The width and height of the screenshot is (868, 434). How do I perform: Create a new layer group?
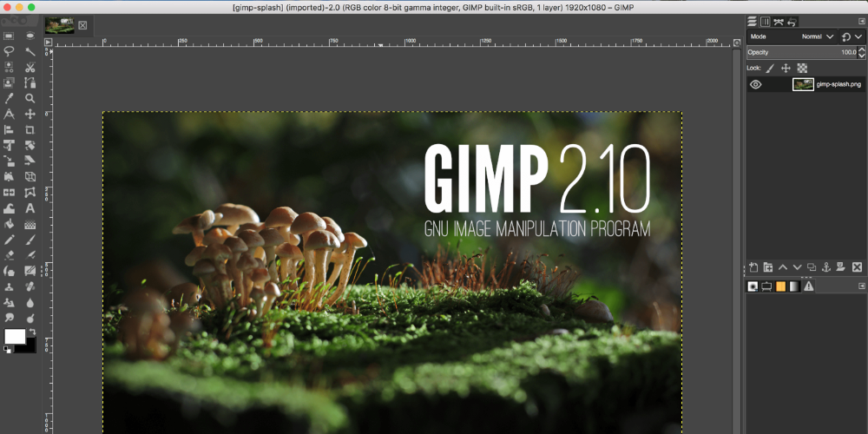(x=768, y=267)
